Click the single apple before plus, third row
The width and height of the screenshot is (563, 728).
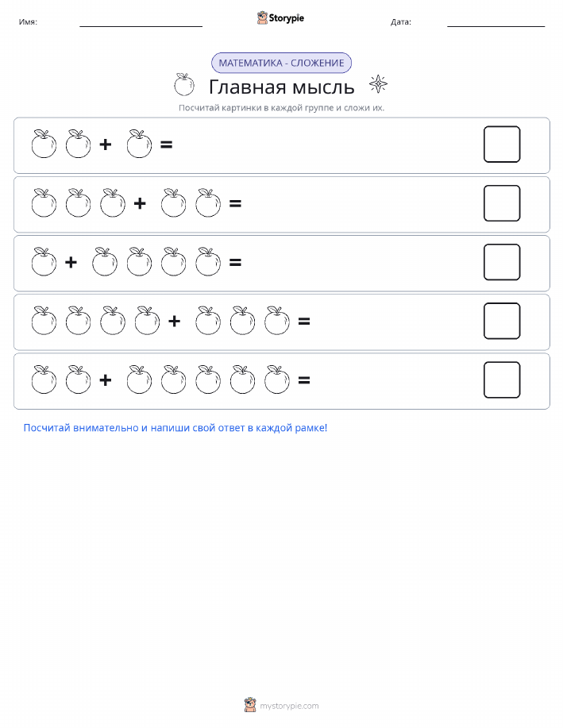44,262
